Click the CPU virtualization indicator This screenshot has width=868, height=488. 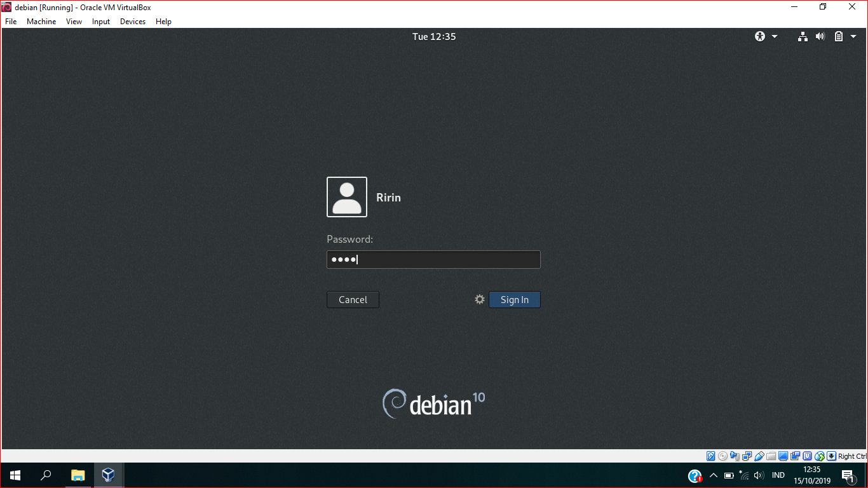click(x=807, y=456)
